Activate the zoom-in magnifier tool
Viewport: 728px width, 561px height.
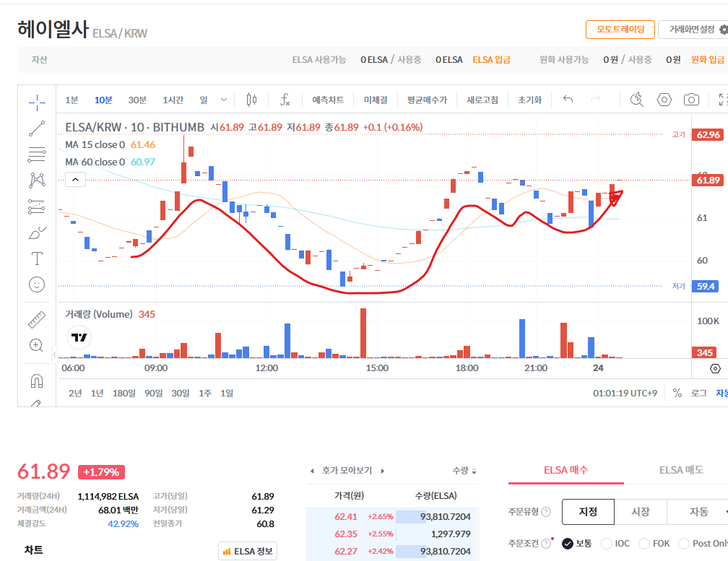pos(37,345)
